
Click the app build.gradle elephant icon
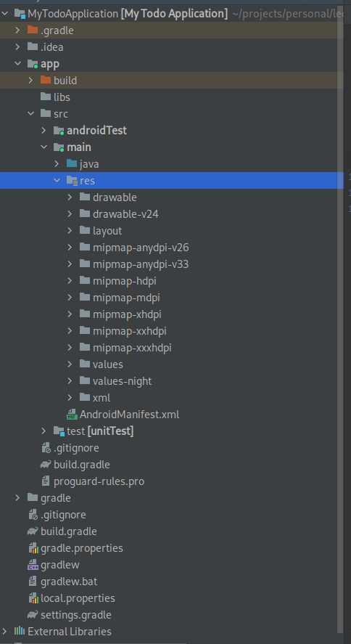tap(46, 465)
